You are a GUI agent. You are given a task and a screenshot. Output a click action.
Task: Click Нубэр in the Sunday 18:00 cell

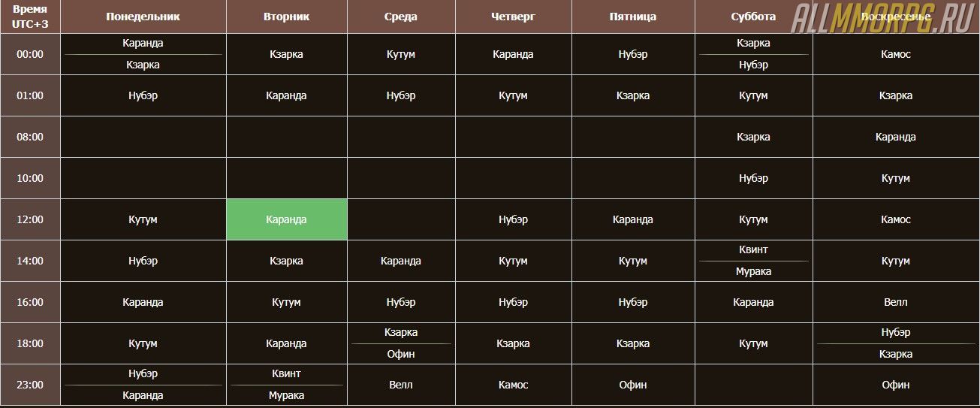(x=895, y=332)
